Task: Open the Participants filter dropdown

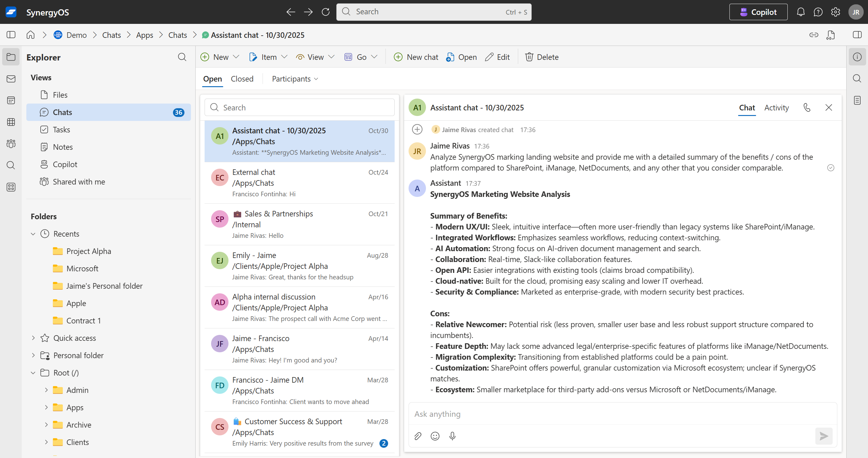Action: (295, 79)
